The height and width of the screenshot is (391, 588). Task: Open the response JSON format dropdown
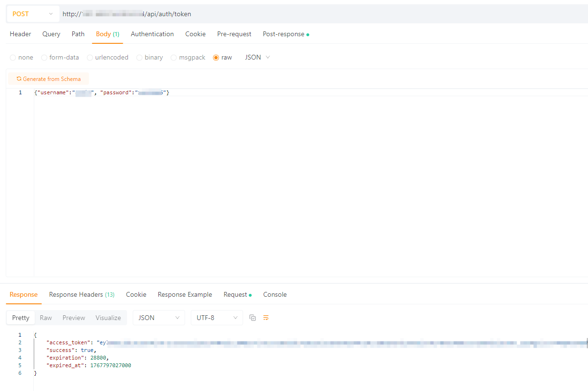tap(158, 318)
